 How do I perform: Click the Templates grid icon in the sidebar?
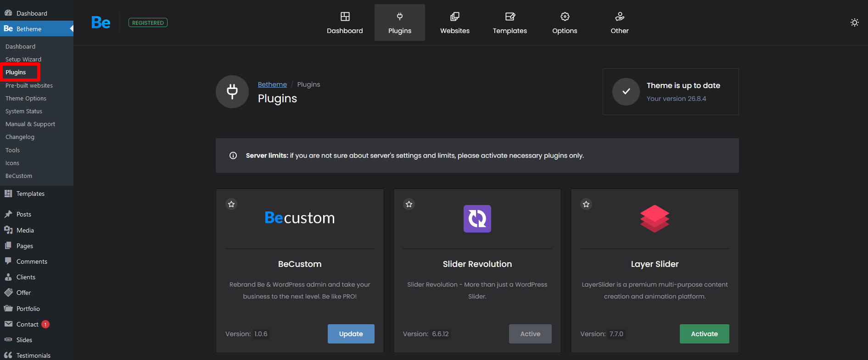(x=8, y=194)
